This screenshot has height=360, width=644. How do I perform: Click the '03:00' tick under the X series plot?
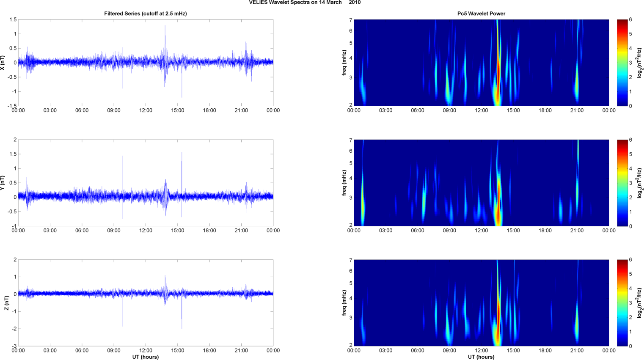click(x=50, y=110)
